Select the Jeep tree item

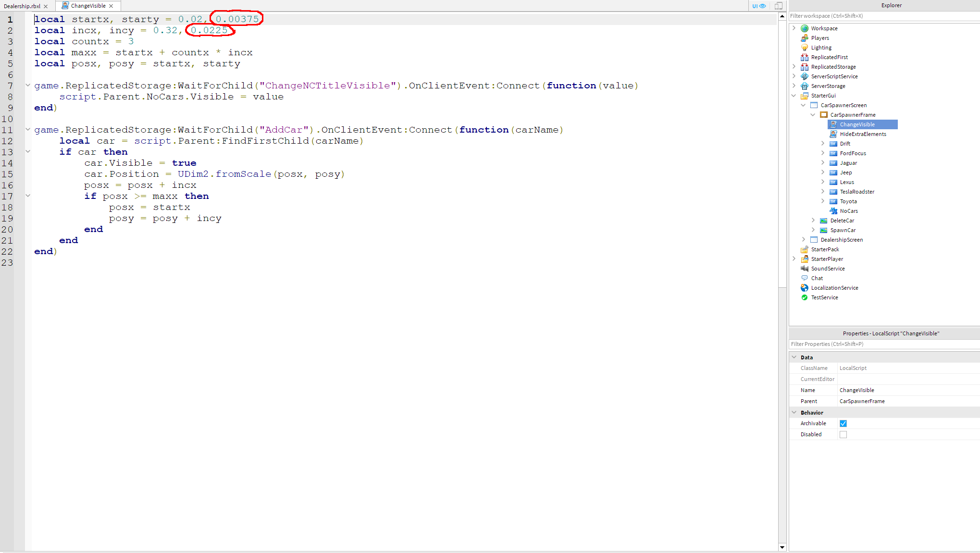[x=846, y=172]
